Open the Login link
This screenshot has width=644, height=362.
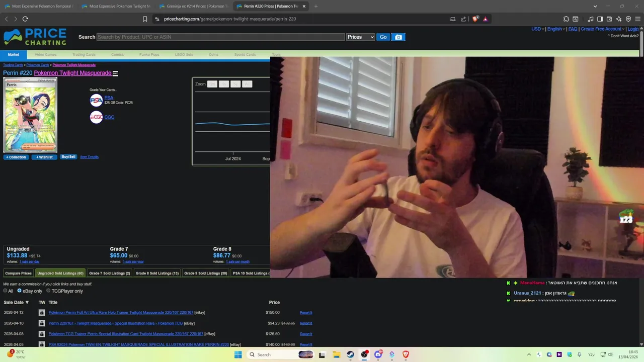[x=633, y=29]
